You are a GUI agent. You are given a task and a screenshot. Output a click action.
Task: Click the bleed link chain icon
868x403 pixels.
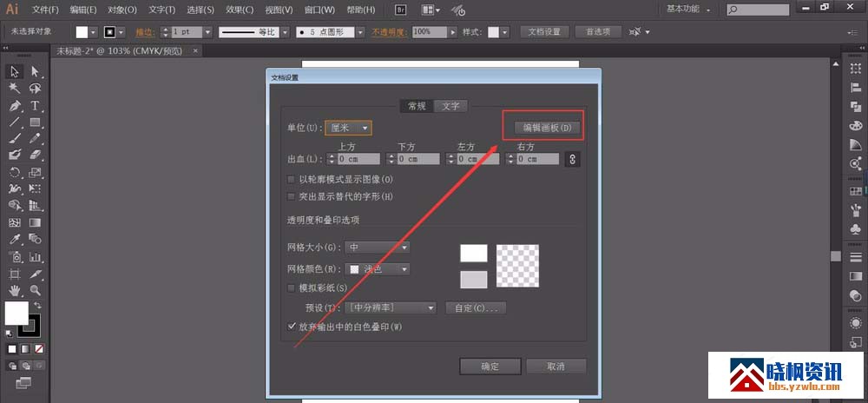(571, 159)
